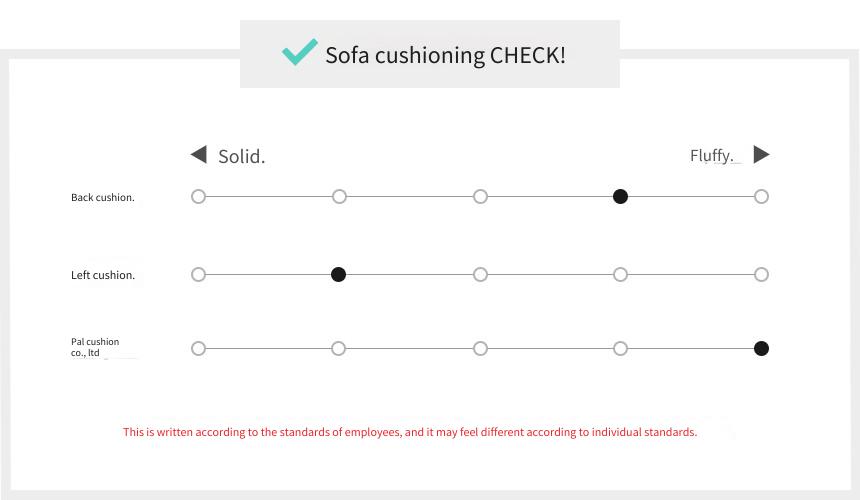Set Pal cushion to most solid
The height and width of the screenshot is (500, 860).
click(199, 348)
